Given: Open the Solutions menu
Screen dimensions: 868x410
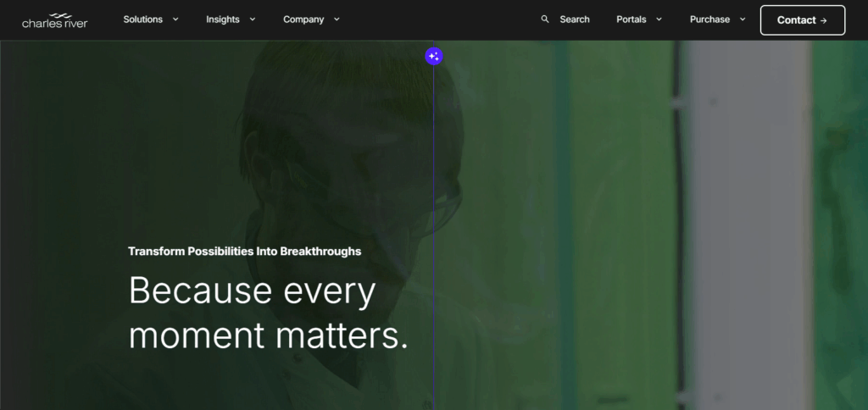Looking at the screenshot, I should (142, 19).
